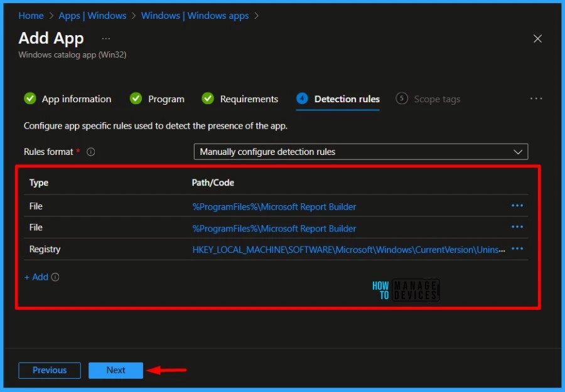This screenshot has width=565, height=392.
Task: Click the Program step green checkmark
Action: [136, 98]
